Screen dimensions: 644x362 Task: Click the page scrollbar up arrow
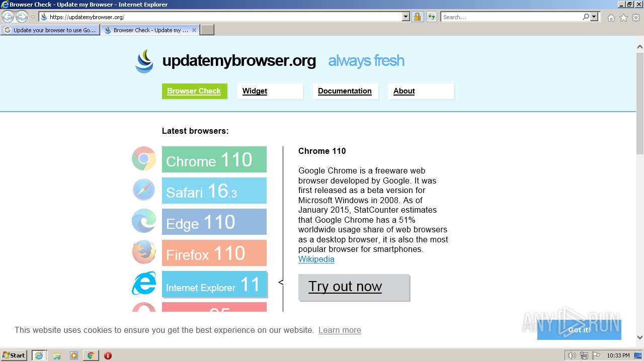tap(640, 47)
